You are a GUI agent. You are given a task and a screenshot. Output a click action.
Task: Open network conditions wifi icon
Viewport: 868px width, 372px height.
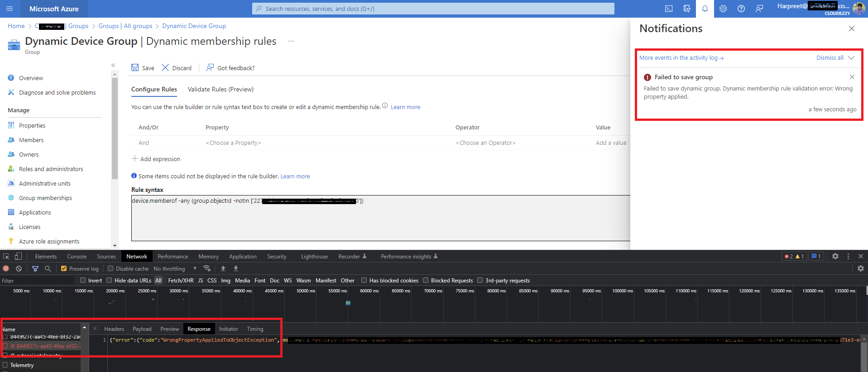(x=207, y=268)
